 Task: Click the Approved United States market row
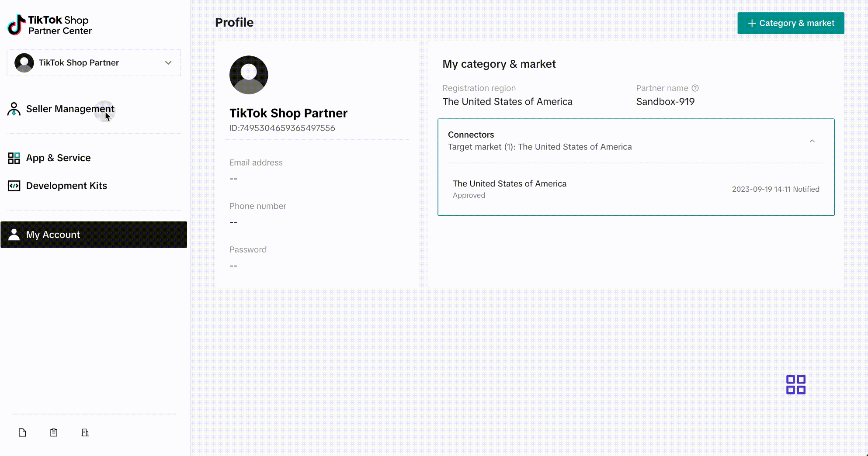[636, 189]
